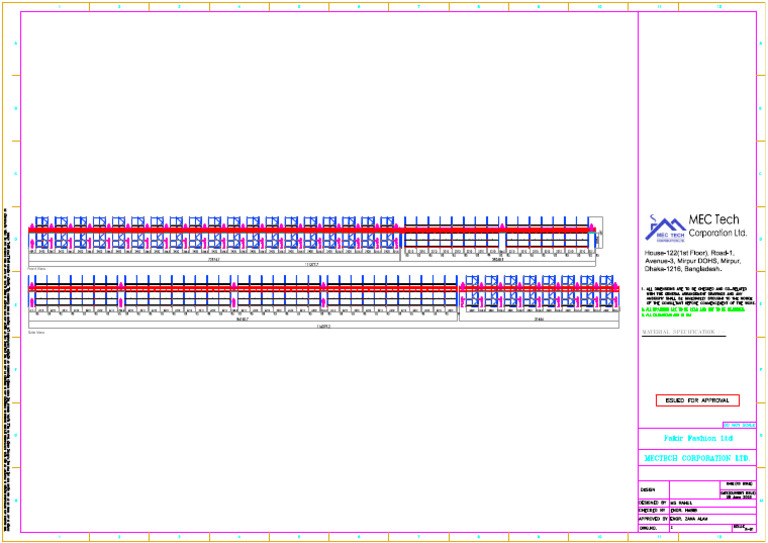Select the second, shorter green note line
768x543 pixels.
coord(666,315)
